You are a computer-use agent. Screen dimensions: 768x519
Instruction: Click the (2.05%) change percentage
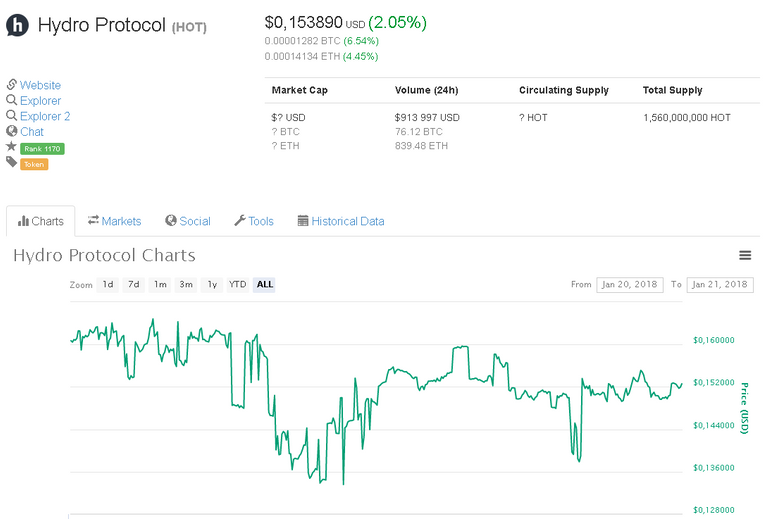[x=397, y=23]
